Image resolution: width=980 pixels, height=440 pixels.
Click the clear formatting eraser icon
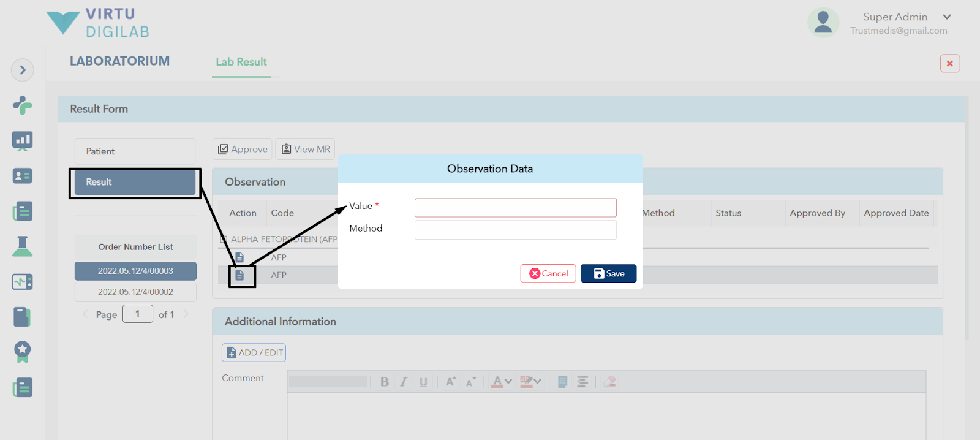[x=609, y=382]
